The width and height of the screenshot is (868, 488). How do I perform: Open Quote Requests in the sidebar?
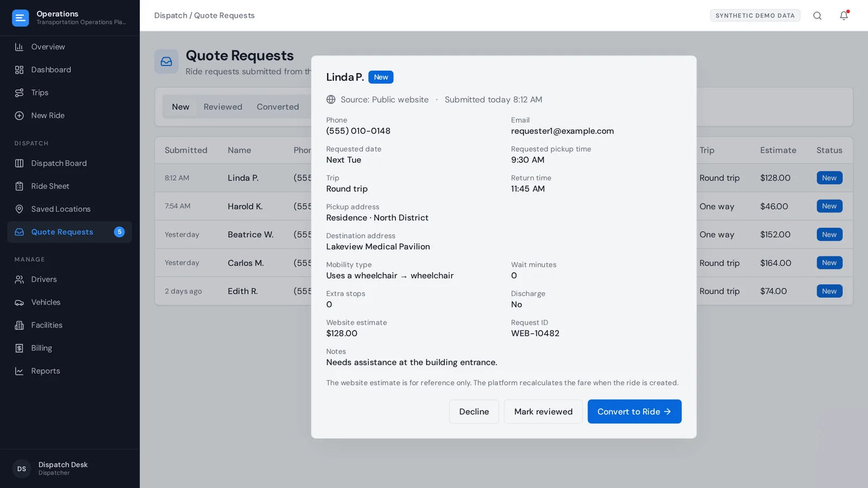point(69,232)
